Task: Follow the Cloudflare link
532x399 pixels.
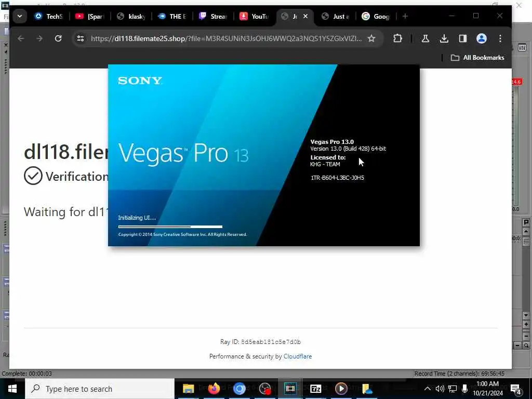Action: click(298, 356)
